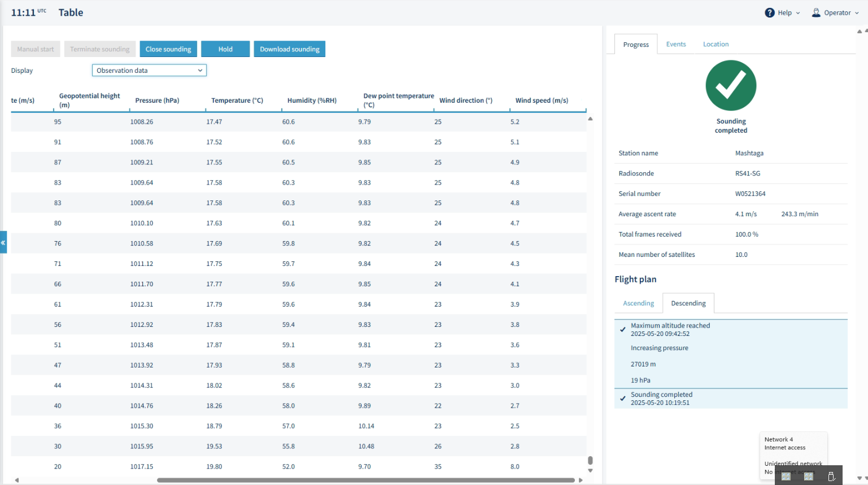Switch to the Events tab

[x=675, y=44]
